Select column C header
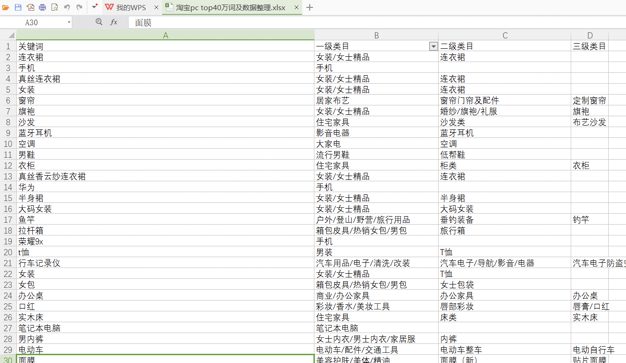The width and height of the screenshot is (626, 363). pyautogui.click(x=505, y=35)
